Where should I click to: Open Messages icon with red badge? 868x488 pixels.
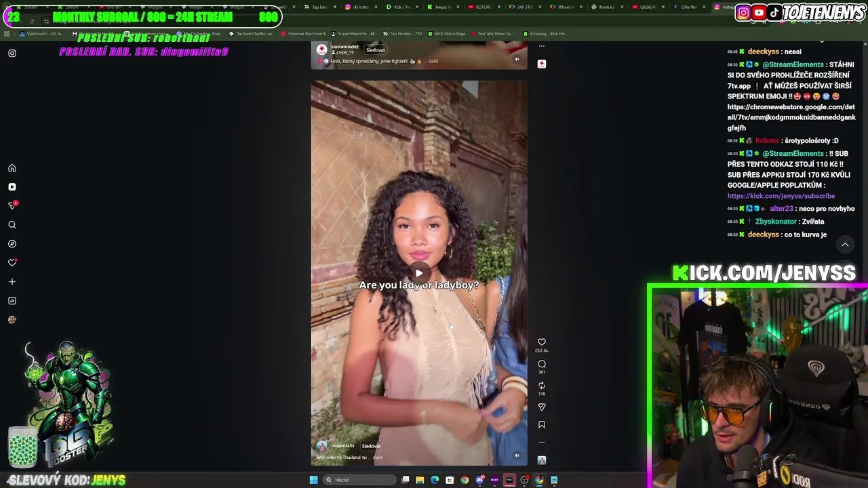[x=12, y=205]
